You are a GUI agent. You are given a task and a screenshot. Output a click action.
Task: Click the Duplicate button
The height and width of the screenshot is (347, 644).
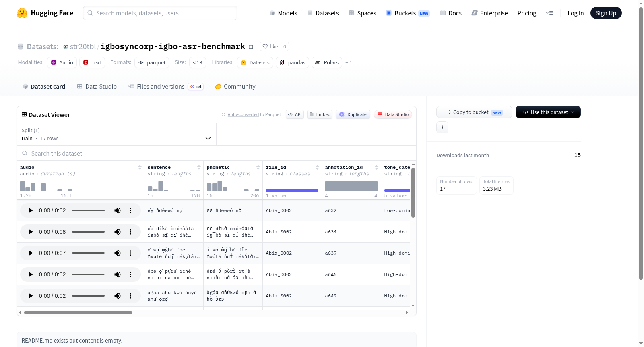click(353, 114)
